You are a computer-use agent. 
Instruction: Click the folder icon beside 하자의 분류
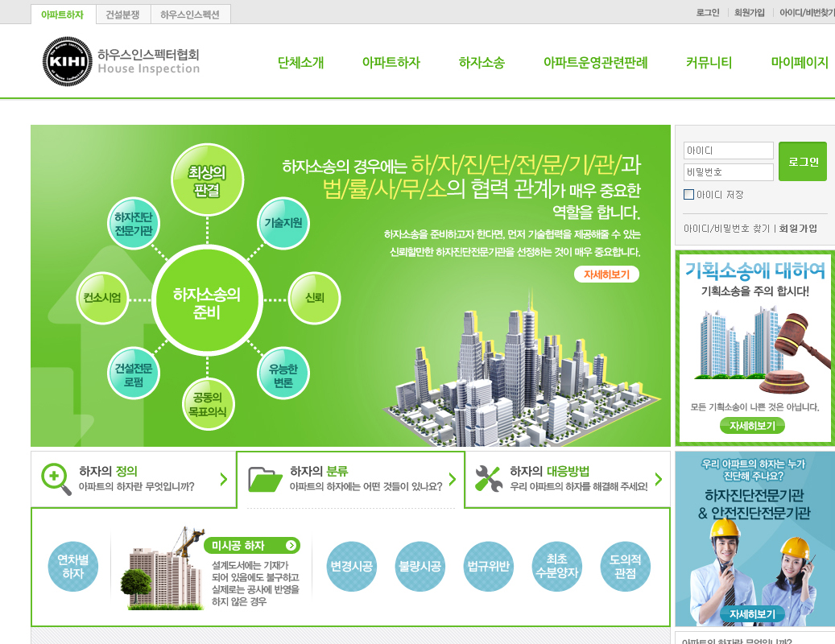[x=265, y=478]
